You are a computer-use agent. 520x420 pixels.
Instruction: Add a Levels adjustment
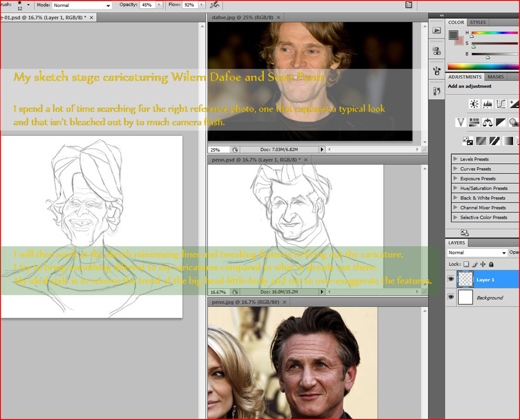(x=487, y=104)
